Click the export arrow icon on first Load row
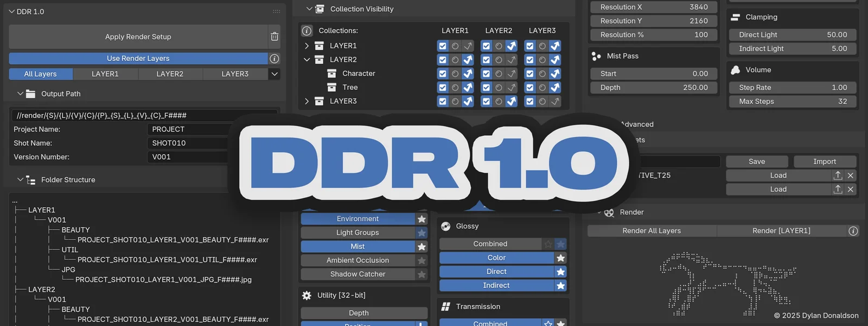Screen dimensions: 868x326 [x=838, y=175]
